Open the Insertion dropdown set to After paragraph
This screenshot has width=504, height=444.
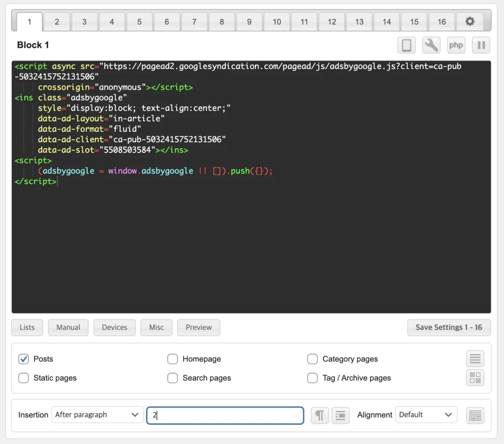tap(97, 415)
